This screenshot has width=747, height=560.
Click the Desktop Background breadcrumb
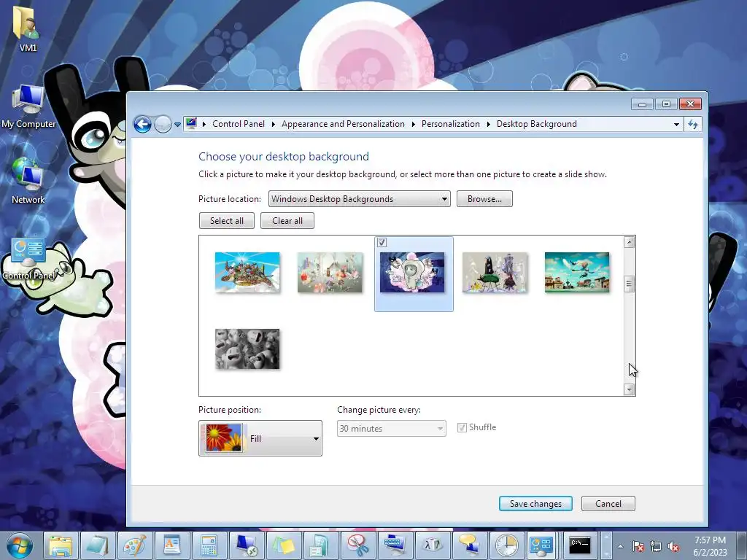[536, 124]
